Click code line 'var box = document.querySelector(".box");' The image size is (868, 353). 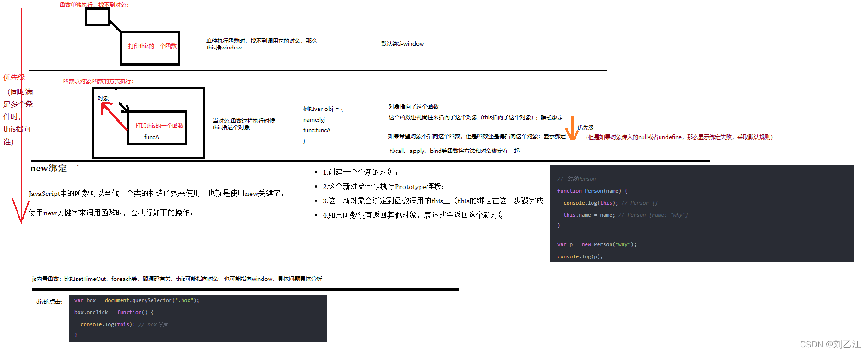137,301
